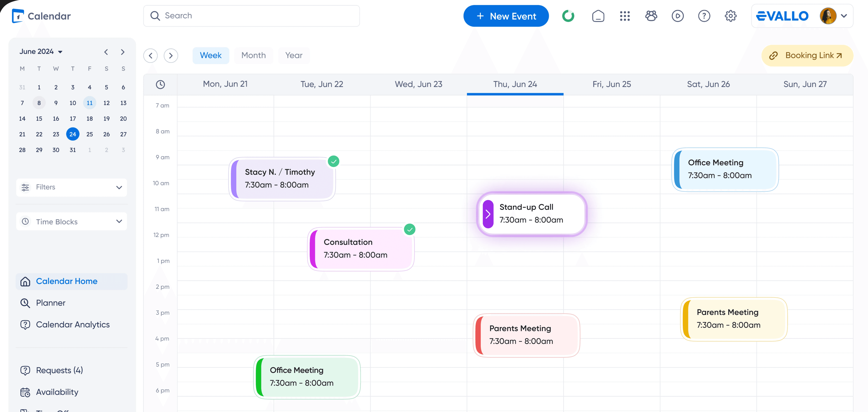This screenshot has width=868, height=412.
Task: Open the green Office Meeting event
Action: (307, 377)
